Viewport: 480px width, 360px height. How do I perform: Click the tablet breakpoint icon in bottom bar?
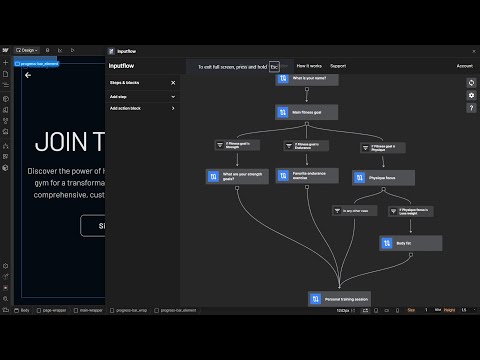coord(376,310)
